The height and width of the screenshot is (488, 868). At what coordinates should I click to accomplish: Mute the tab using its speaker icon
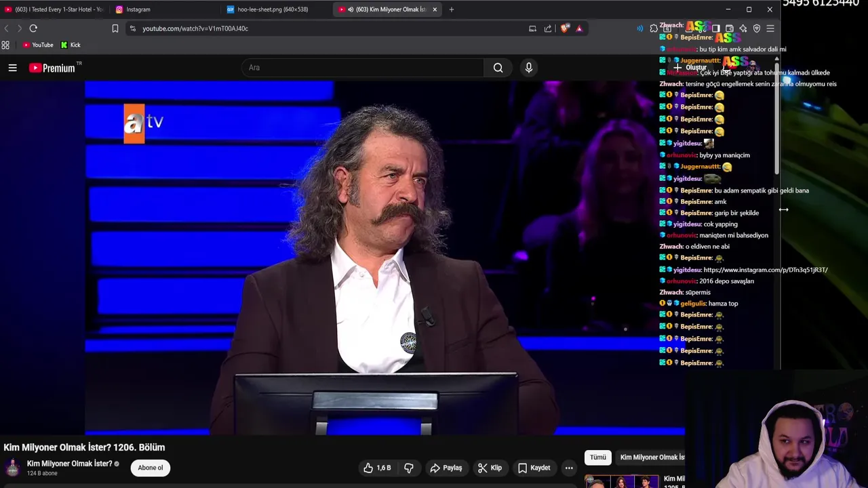click(351, 9)
